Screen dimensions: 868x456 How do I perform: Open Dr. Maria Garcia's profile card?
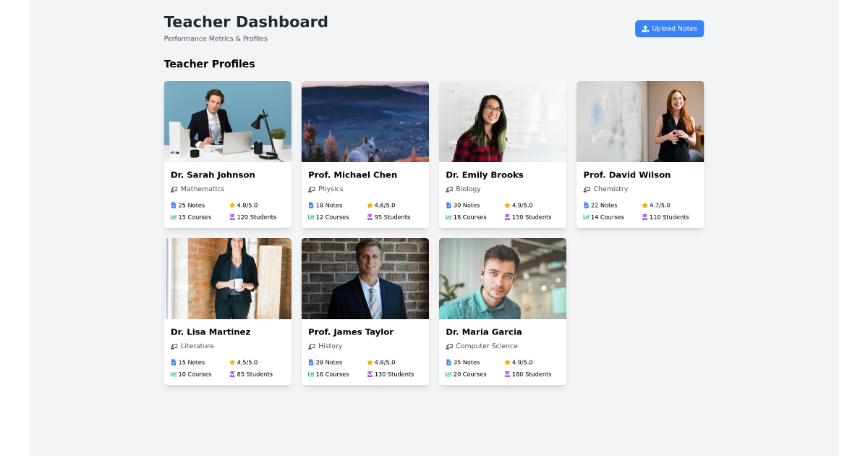pos(502,311)
